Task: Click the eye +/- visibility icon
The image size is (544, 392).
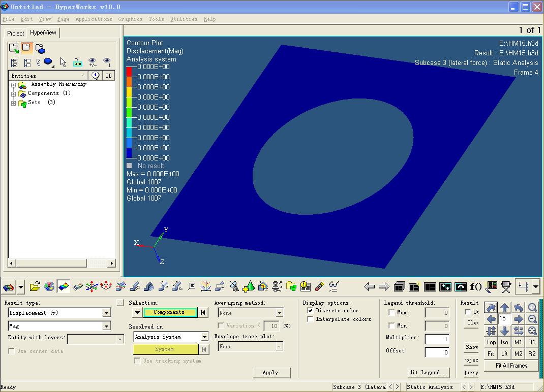Action: coord(93,62)
